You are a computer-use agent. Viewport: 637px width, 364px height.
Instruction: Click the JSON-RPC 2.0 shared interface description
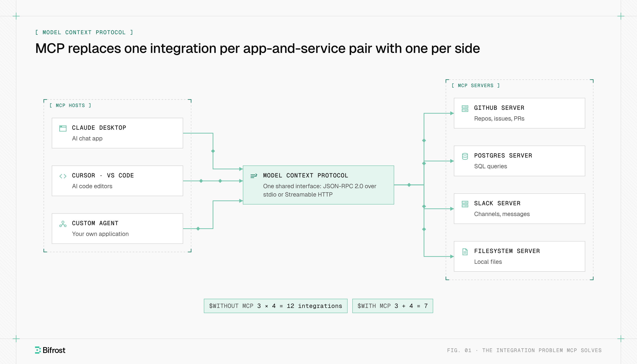coord(319,190)
